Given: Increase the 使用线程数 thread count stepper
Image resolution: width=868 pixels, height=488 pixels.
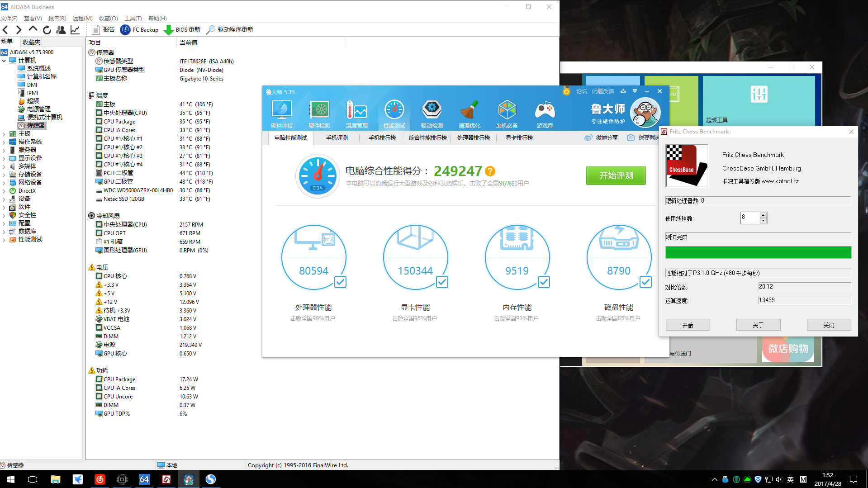Looking at the screenshot, I should click(764, 214).
